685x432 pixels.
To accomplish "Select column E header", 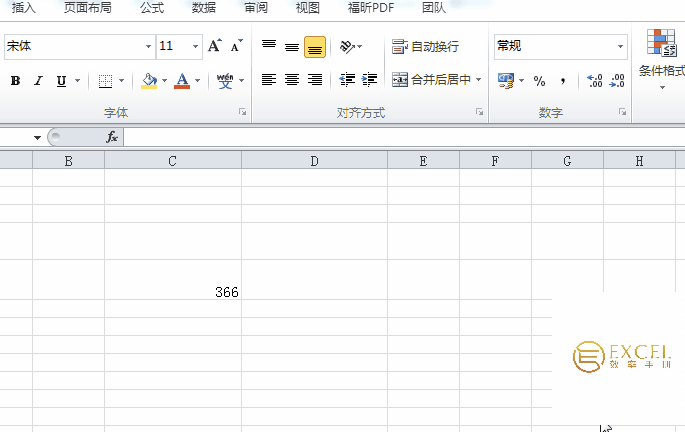I will (x=423, y=161).
